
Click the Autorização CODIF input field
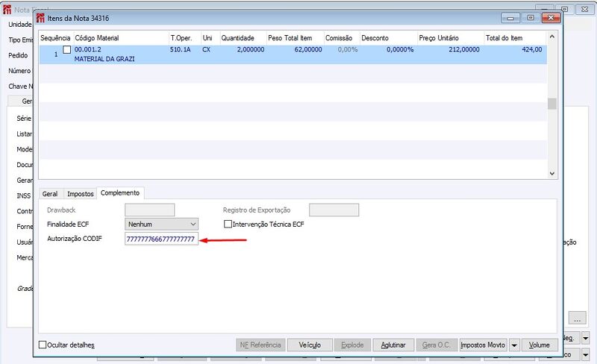pos(161,239)
